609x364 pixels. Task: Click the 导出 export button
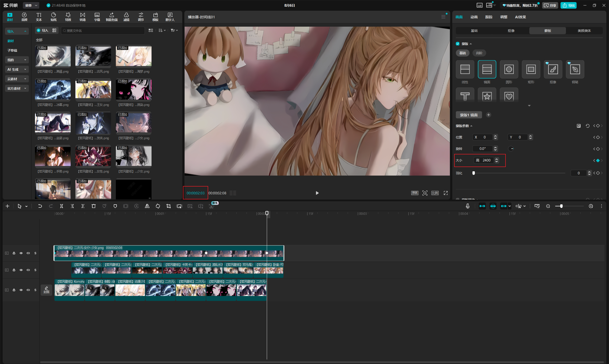[569, 5]
